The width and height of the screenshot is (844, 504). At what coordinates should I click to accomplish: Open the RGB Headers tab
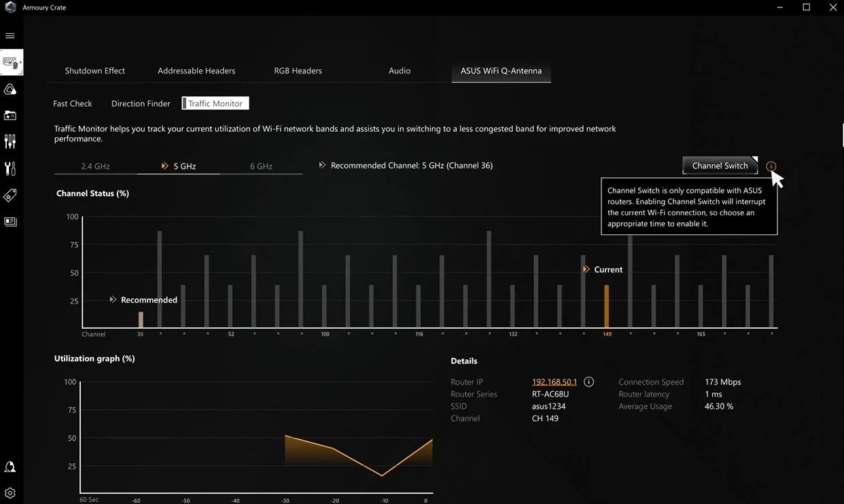coord(298,71)
